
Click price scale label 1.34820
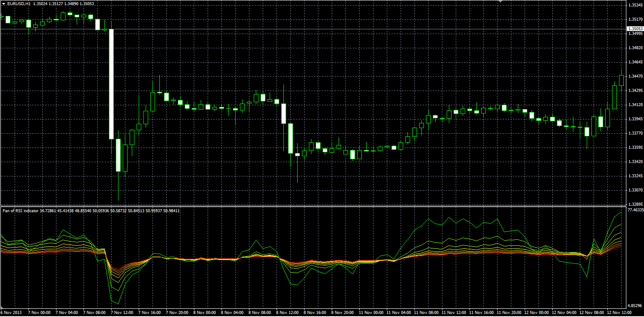636,48
